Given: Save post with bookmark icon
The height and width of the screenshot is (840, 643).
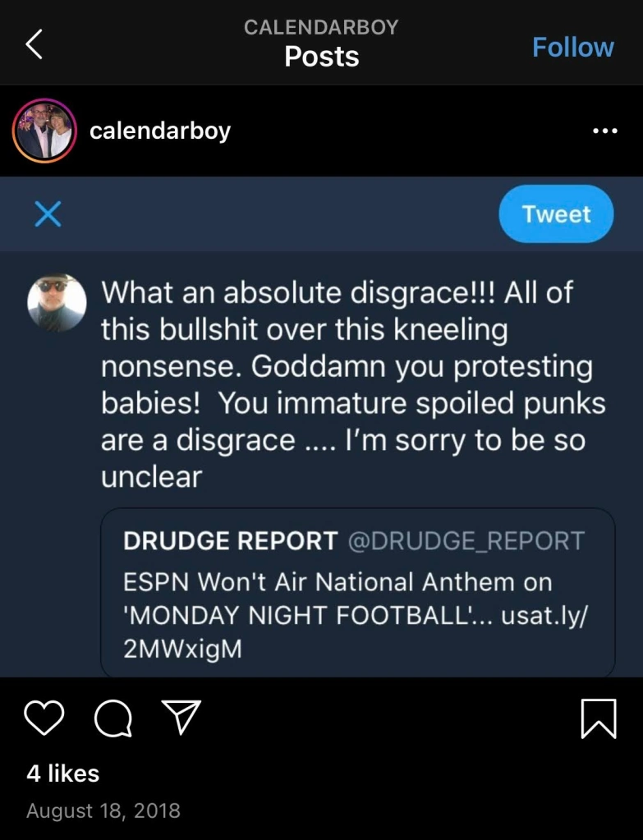Looking at the screenshot, I should pyautogui.click(x=599, y=718).
